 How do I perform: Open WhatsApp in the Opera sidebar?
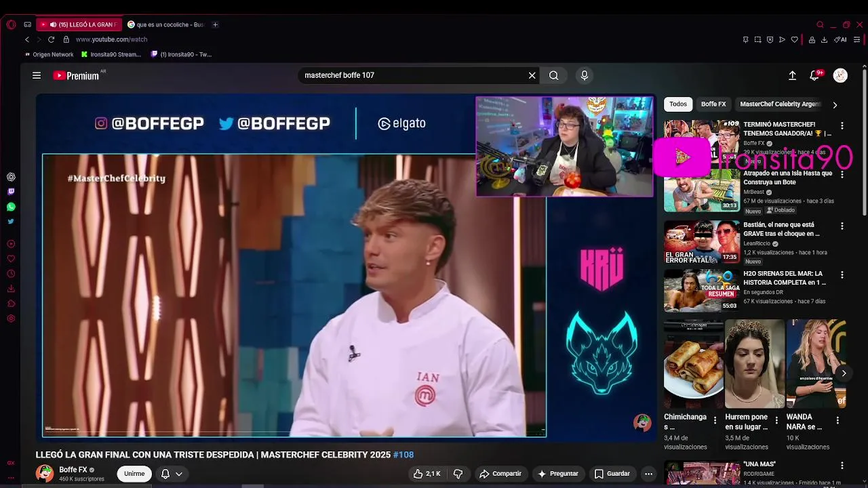[x=11, y=207]
